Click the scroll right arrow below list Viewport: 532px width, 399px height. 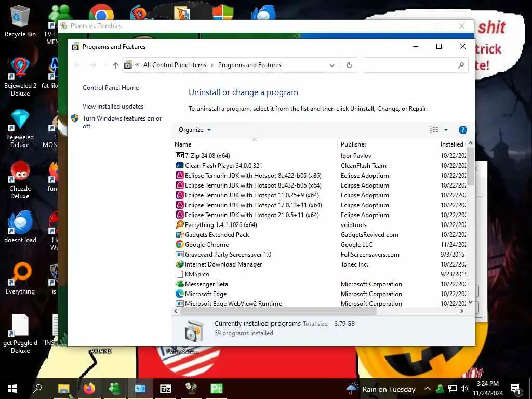pos(461,311)
